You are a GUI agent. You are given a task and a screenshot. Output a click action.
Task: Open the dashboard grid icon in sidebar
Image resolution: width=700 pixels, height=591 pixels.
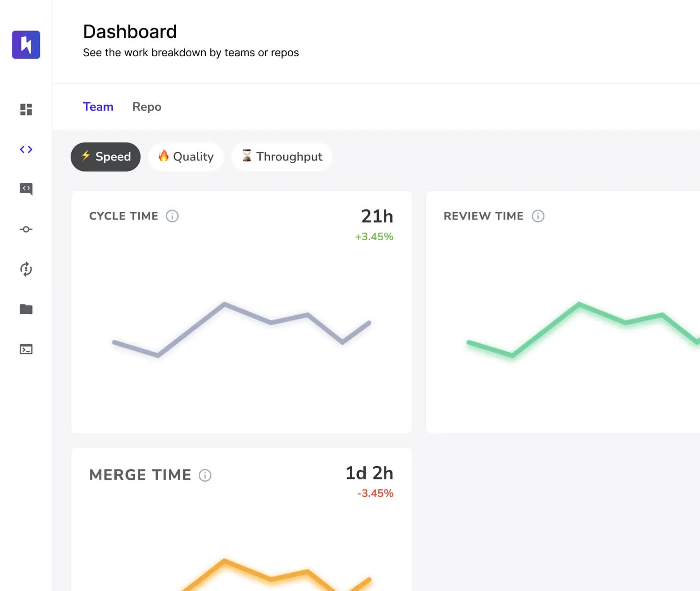26,109
